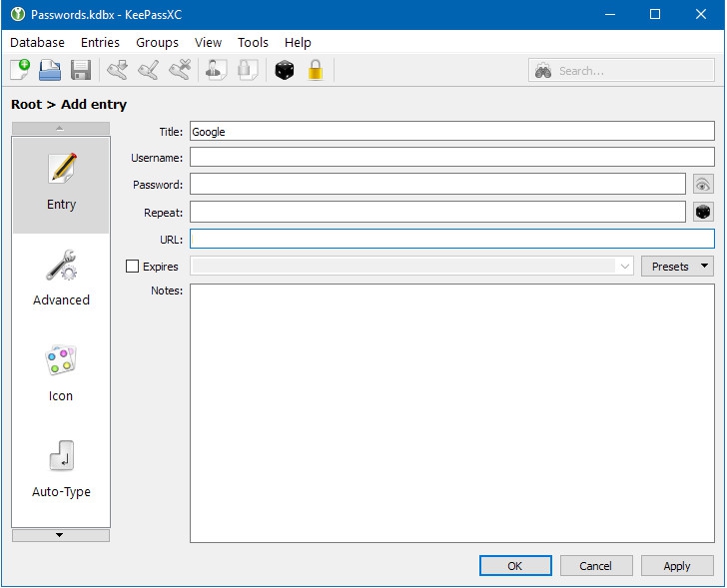Enable the Expires checkbox
The width and height of the screenshot is (727, 588).
point(133,267)
